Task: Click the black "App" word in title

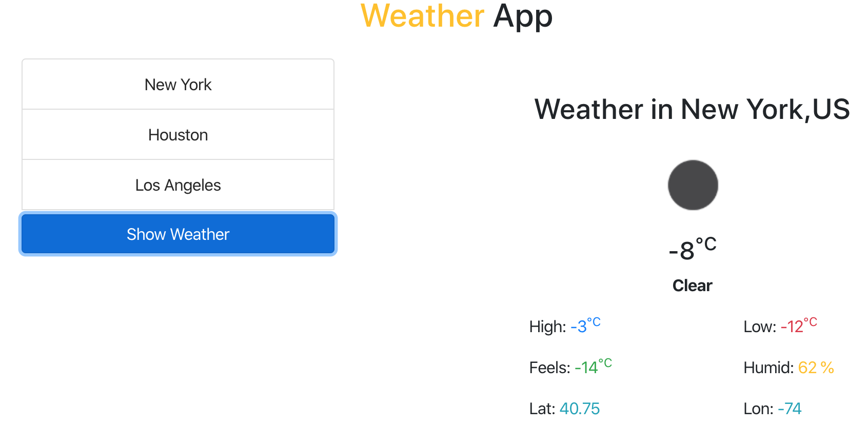Action: [523, 16]
